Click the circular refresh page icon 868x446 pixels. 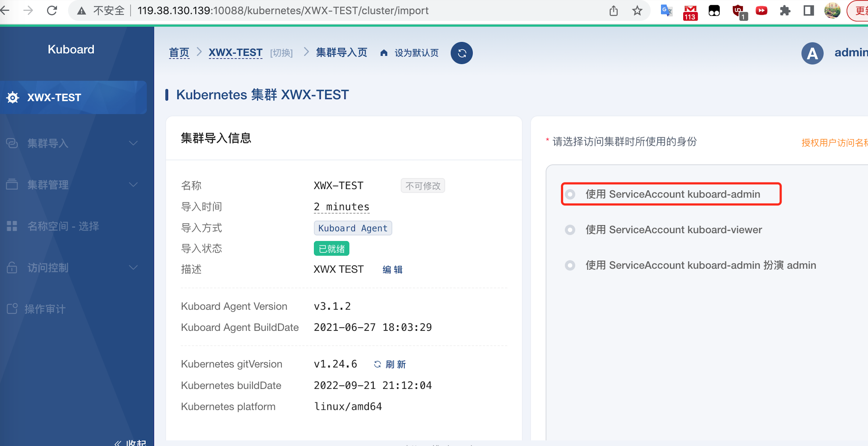(461, 53)
